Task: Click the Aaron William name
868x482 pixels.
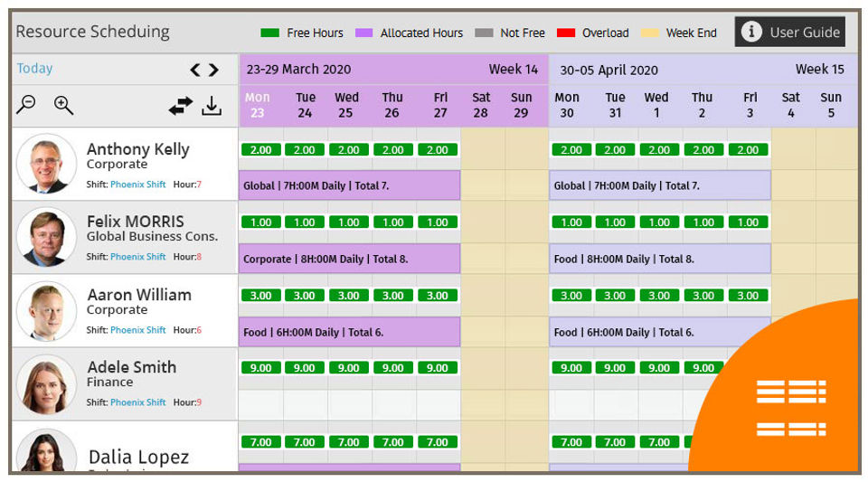Action: click(x=139, y=295)
